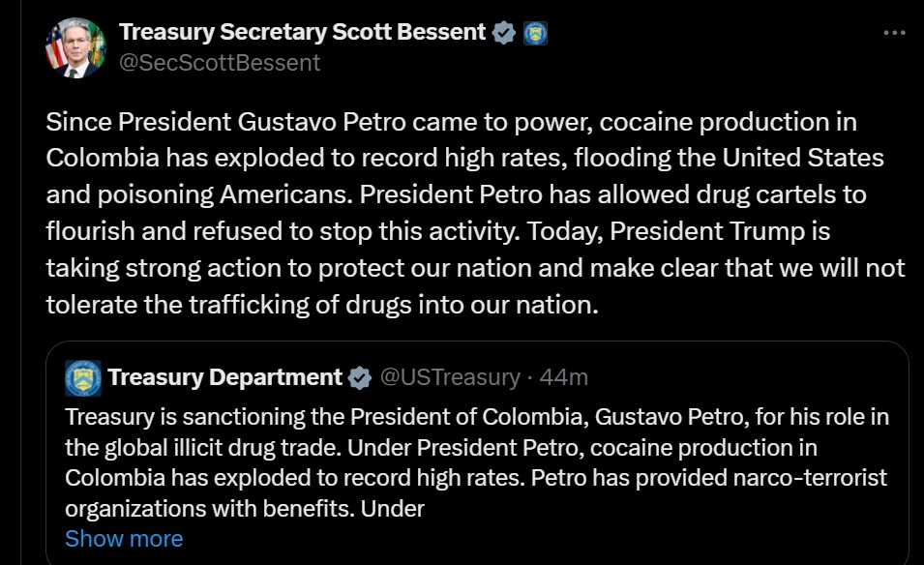Click the name Treasury Secretary Scott Bessent
924x565 pixels.
302,32
